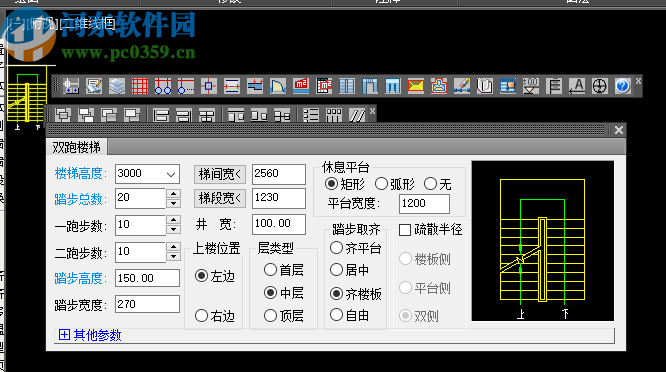Click the 梯段宽 field showing 1230
The image size is (666, 372).
pyautogui.click(x=279, y=198)
